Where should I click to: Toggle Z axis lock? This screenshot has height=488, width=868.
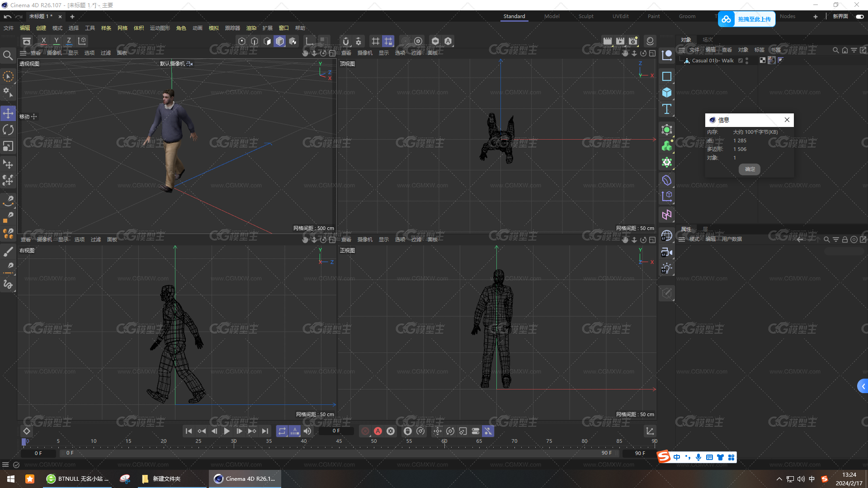tap(69, 41)
